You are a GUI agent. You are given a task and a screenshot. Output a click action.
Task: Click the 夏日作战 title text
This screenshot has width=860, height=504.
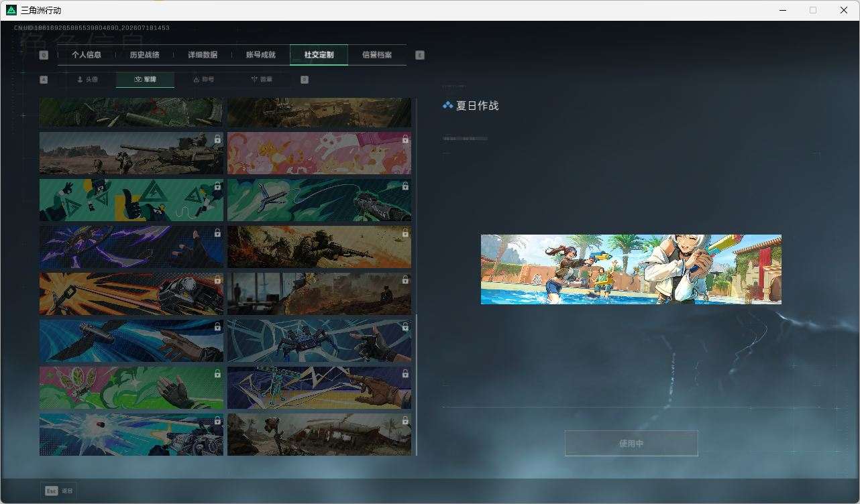click(478, 105)
